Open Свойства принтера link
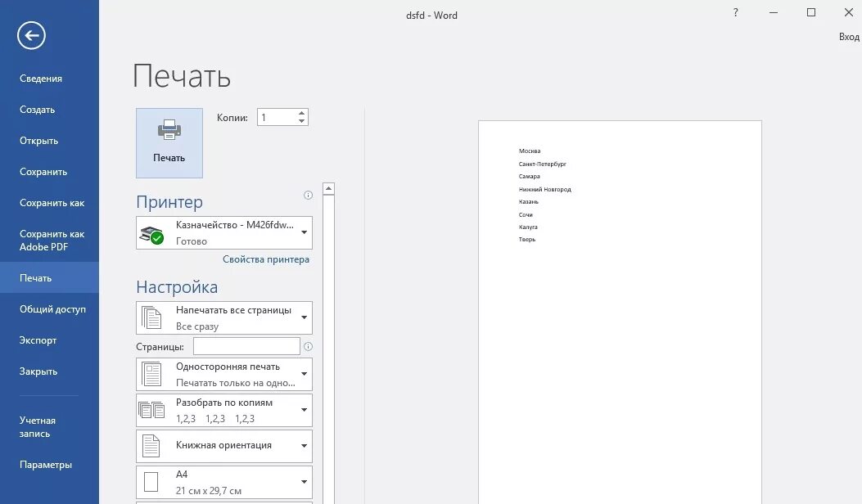862x504 pixels. (x=265, y=259)
